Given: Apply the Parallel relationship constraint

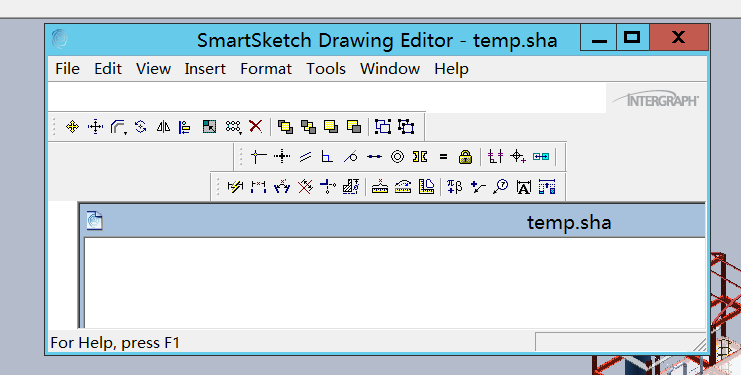Looking at the screenshot, I should (305, 156).
